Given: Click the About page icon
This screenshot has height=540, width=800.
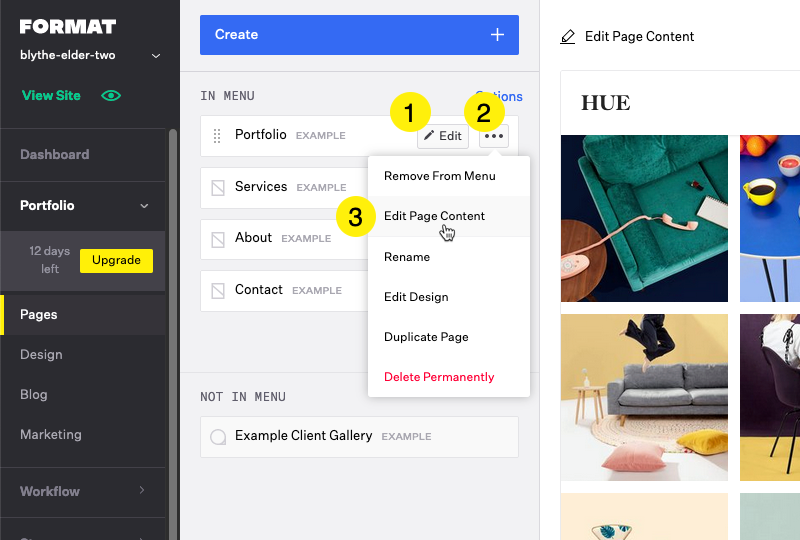Looking at the screenshot, I should 217,239.
